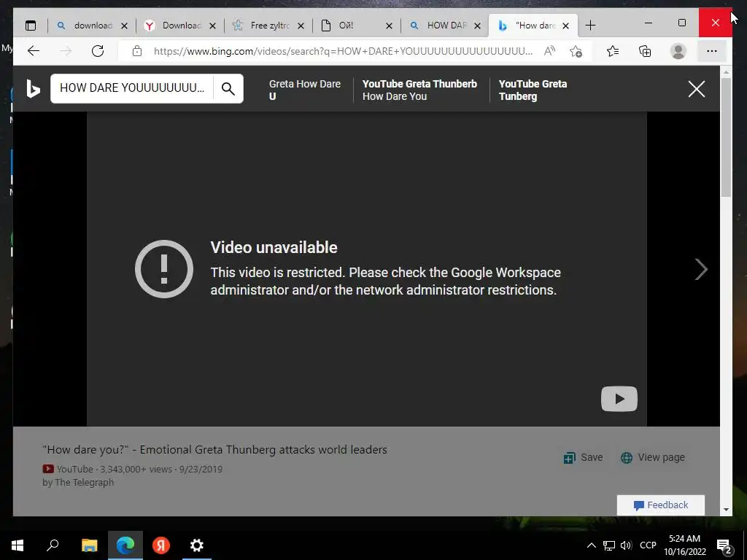Viewport: 747px width, 560px height.
Task: Open a new browser tab
Action: click(590, 26)
